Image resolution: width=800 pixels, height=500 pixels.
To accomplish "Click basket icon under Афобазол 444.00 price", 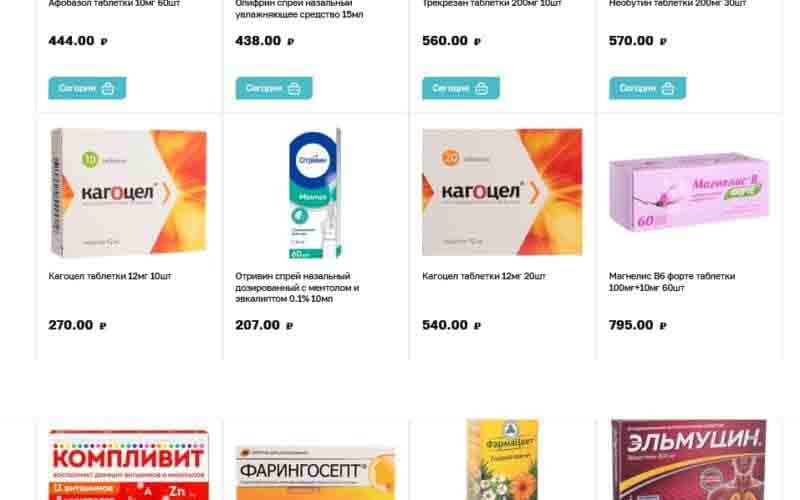I will [108, 88].
